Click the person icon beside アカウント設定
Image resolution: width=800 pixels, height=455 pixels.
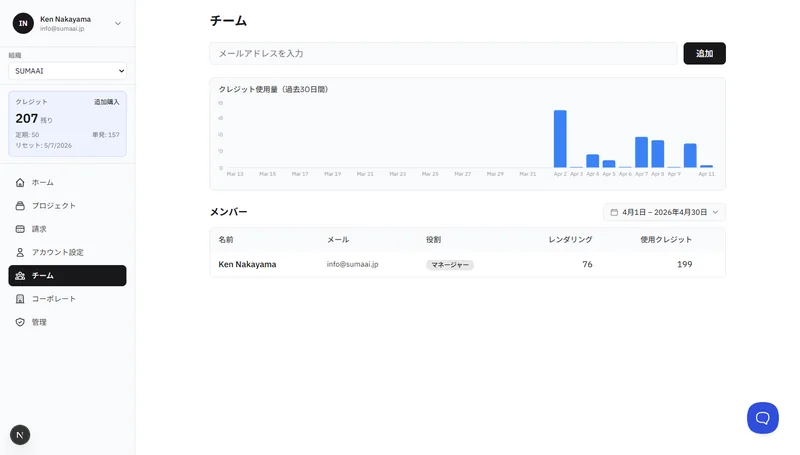(20, 252)
